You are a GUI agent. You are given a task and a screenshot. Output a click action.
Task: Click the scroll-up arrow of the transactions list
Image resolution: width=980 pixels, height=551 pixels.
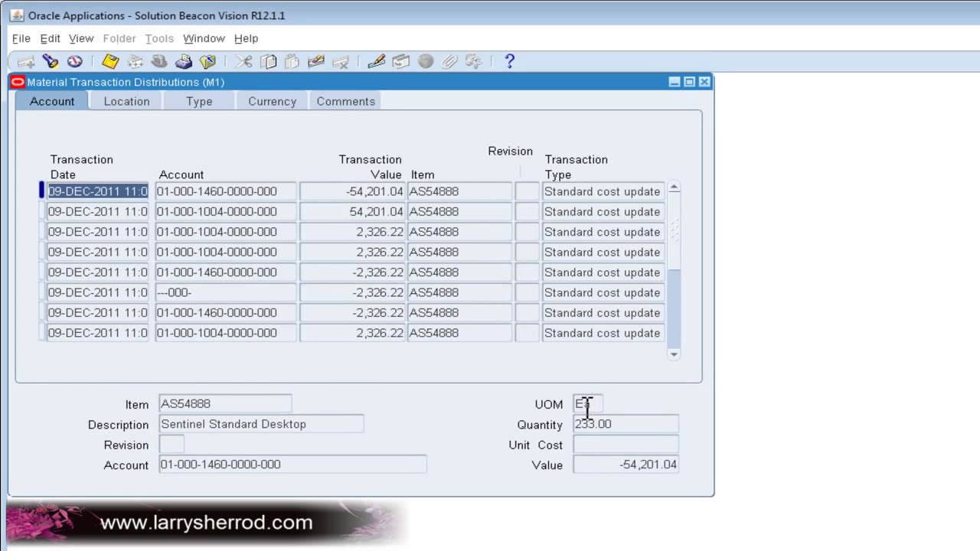674,187
